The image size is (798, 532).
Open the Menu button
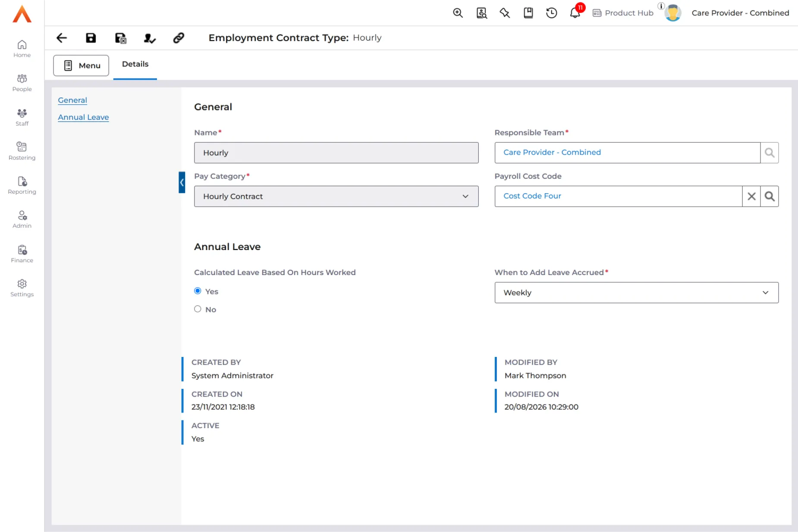coord(81,66)
